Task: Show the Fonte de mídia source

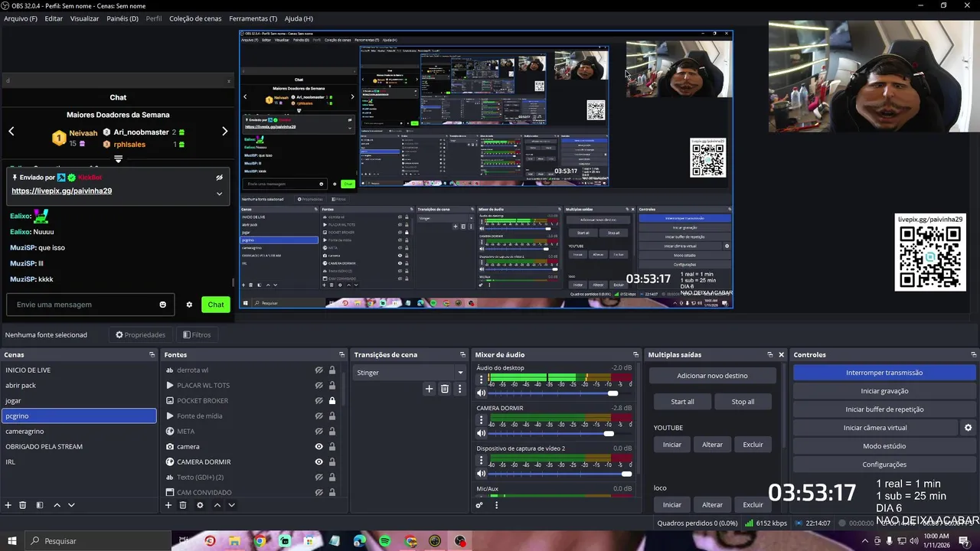Action: (x=318, y=416)
